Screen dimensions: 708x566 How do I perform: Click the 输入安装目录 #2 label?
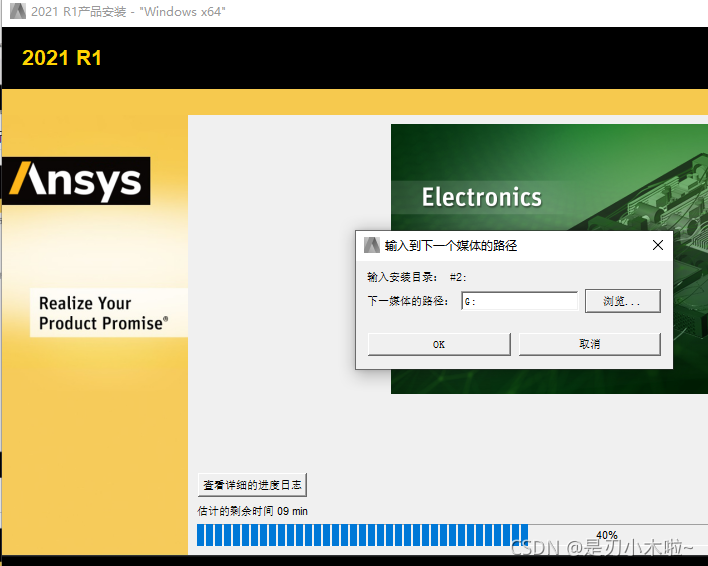417,277
